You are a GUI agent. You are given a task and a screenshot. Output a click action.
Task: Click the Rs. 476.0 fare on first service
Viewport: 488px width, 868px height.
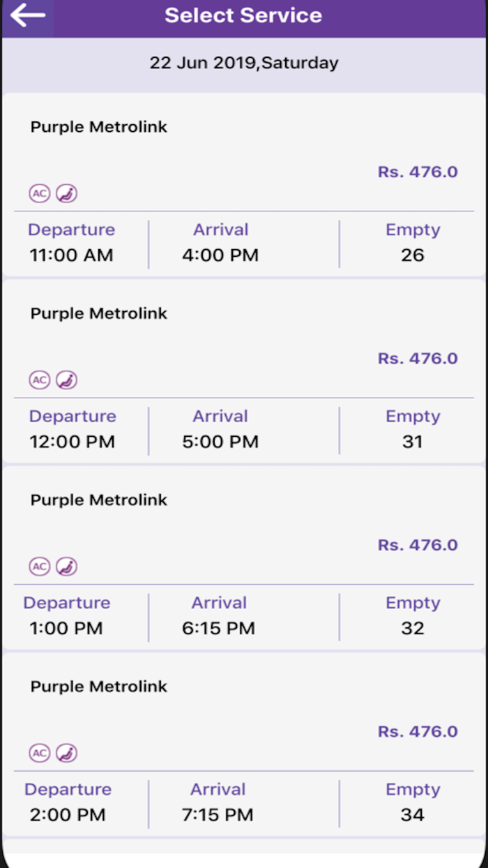point(418,171)
